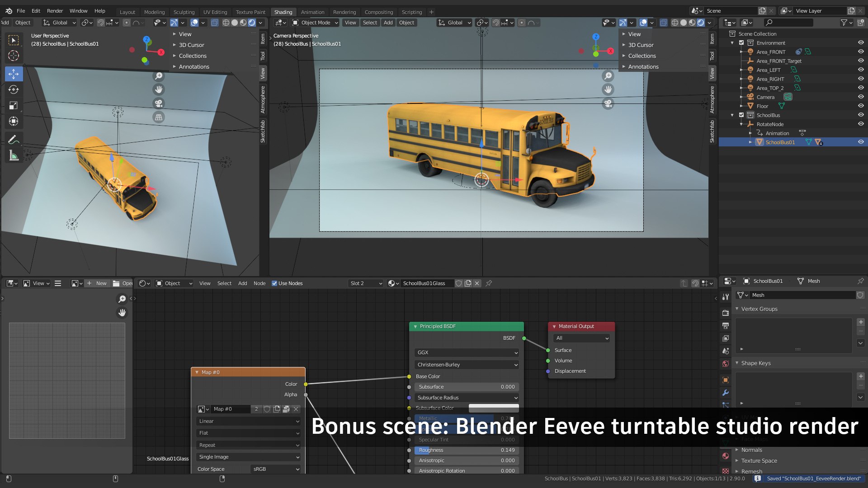Select the Annotate tool

point(14,140)
